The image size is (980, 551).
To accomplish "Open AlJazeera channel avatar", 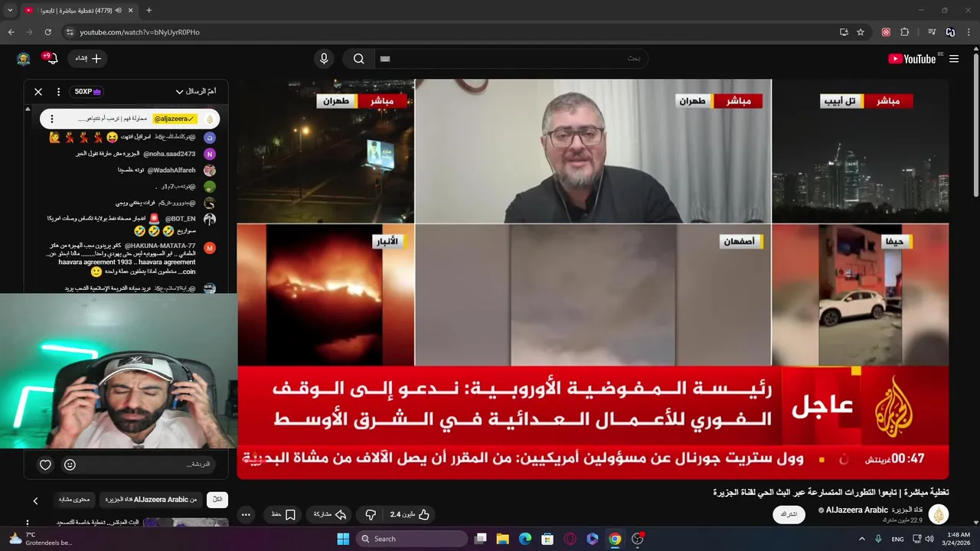I will tap(939, 514).
